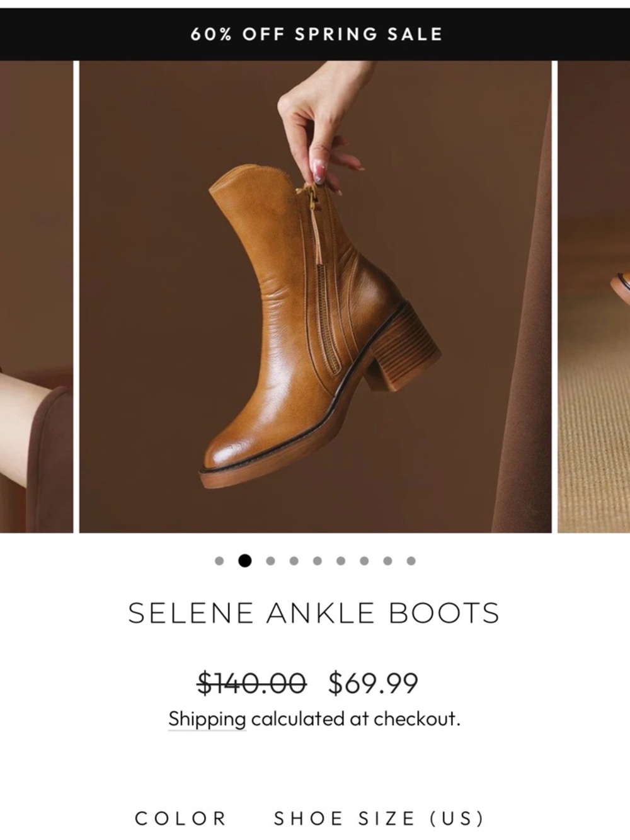This screenshot has height=840, width=630.
Task: Open the 60% OFF SPRING SALE banner
Action: 315,35
